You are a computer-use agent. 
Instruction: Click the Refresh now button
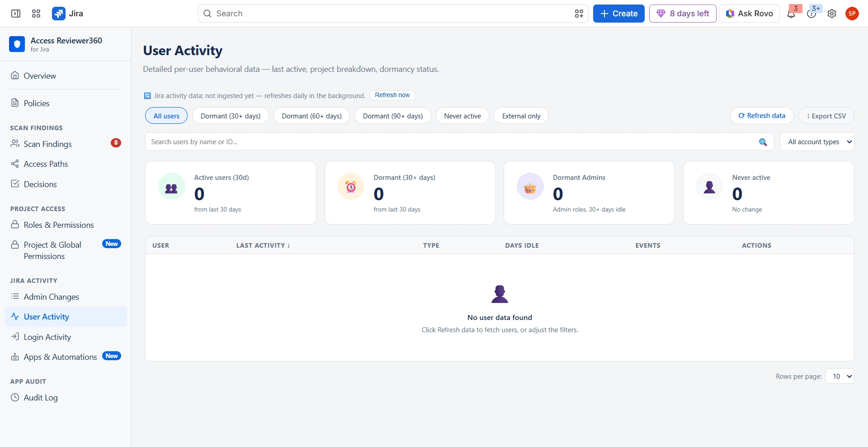coord(392,95)
